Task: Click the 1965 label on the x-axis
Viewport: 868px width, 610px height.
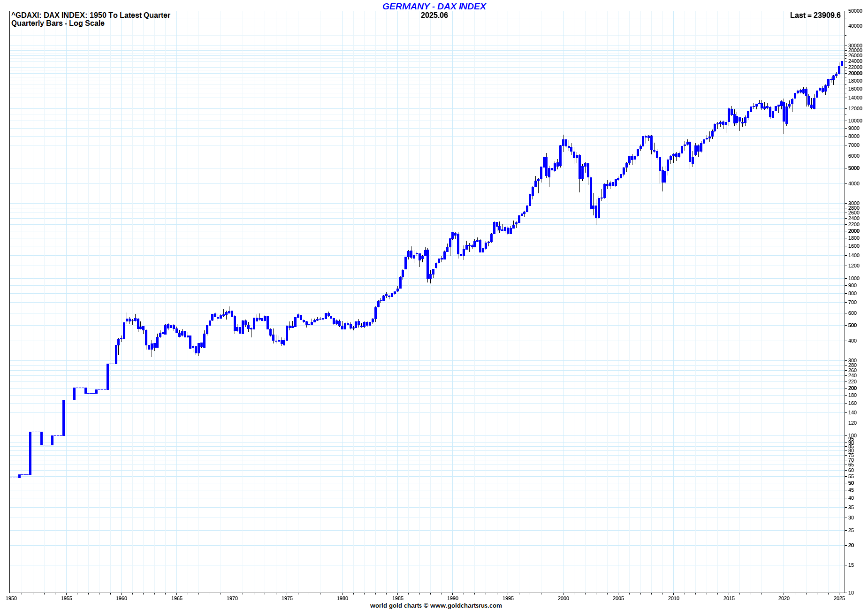Action: click(x=177, y=598)
